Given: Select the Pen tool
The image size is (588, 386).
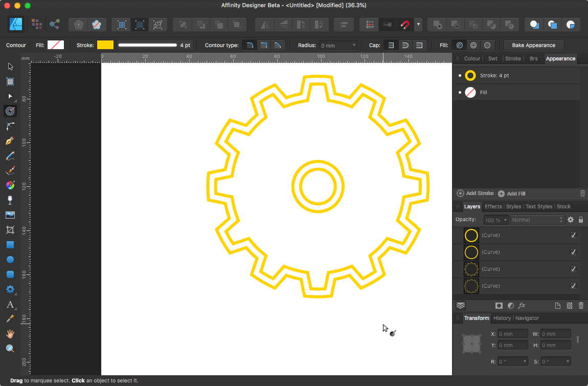Looking at the screenshot, I should tap(10, 141).
